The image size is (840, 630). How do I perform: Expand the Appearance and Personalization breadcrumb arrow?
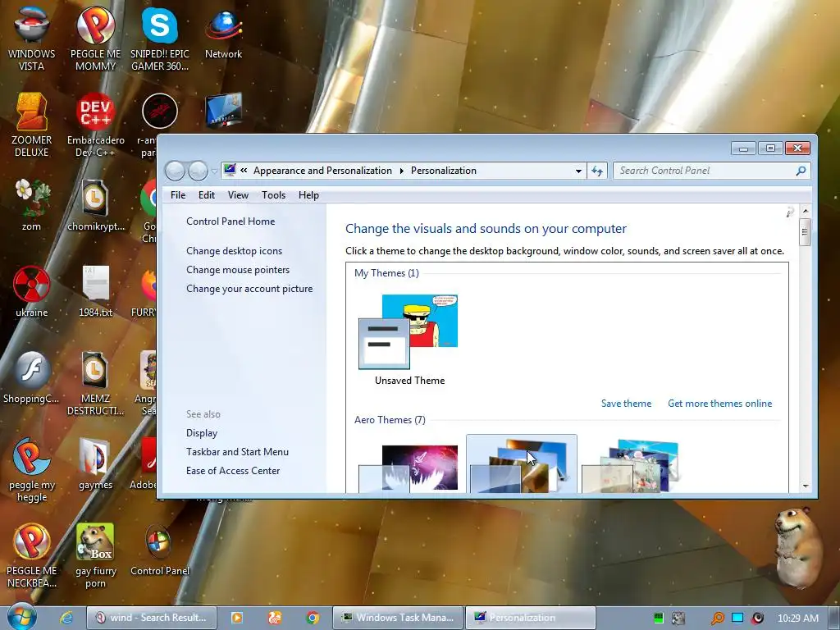tap(402, 171)
